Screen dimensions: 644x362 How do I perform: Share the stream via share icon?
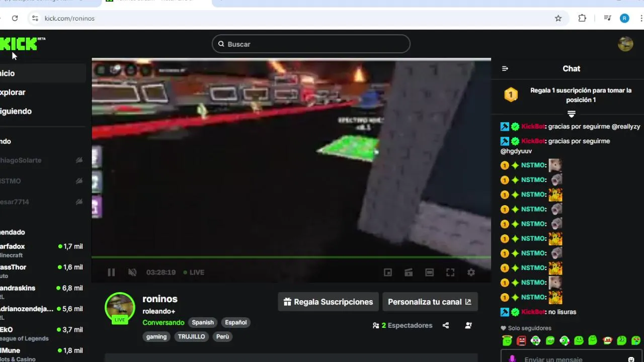pos(446,325)
